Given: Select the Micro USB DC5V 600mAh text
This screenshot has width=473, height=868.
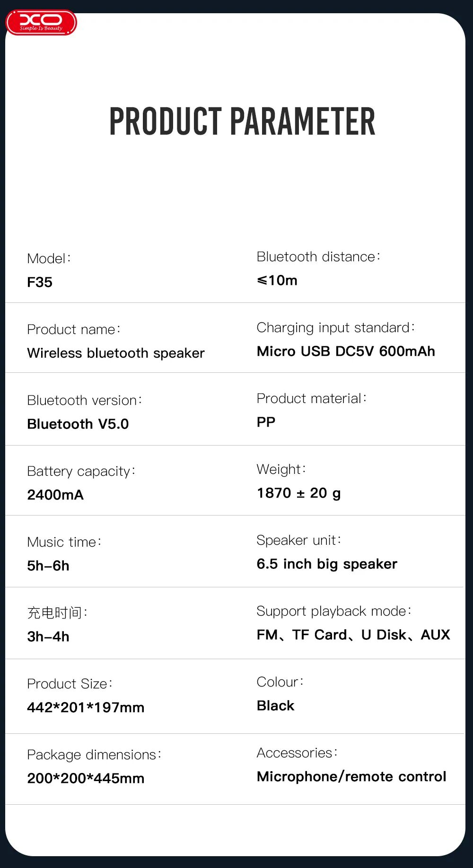Looking at the screenshot, I should 346,351.
